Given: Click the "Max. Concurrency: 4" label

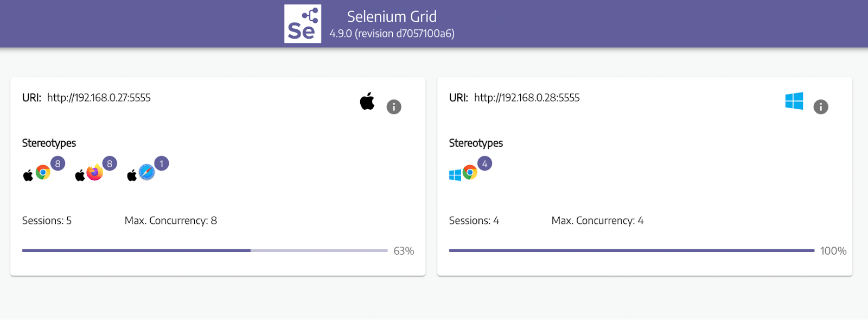Looking at the screenshot, I should [597, 221].
